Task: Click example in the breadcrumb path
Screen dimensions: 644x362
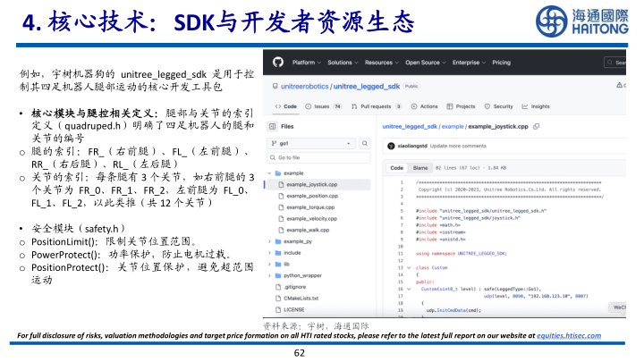Action: click(453, 126)
